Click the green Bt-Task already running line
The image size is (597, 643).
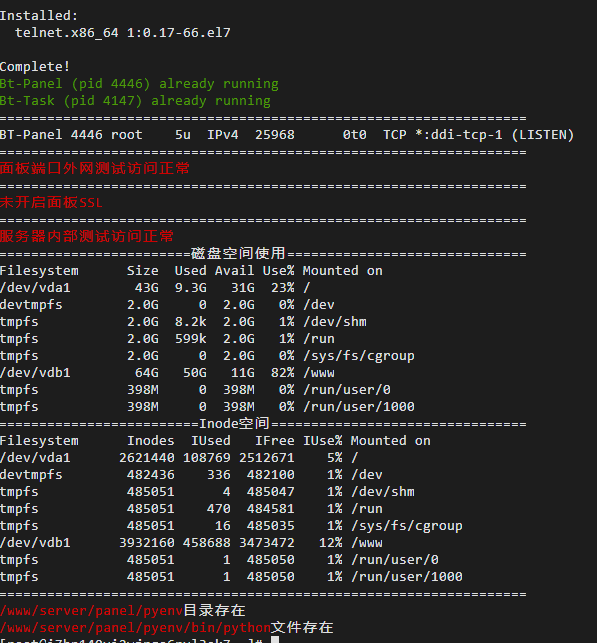point(135,101)
